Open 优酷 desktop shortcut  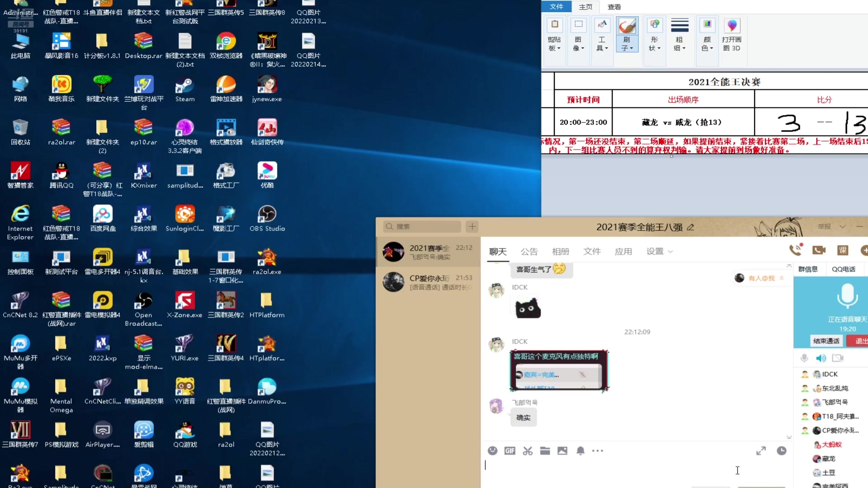tap(267, 175)
